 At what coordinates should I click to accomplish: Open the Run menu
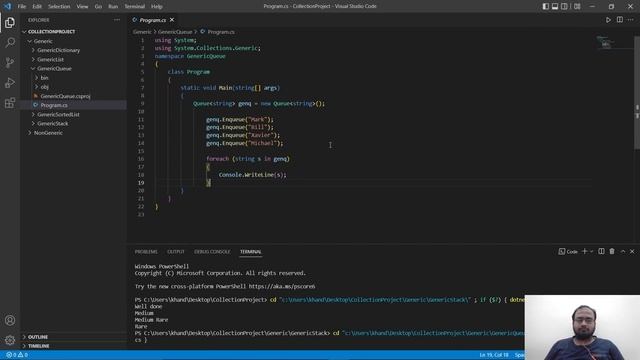[x=113, y=7]
